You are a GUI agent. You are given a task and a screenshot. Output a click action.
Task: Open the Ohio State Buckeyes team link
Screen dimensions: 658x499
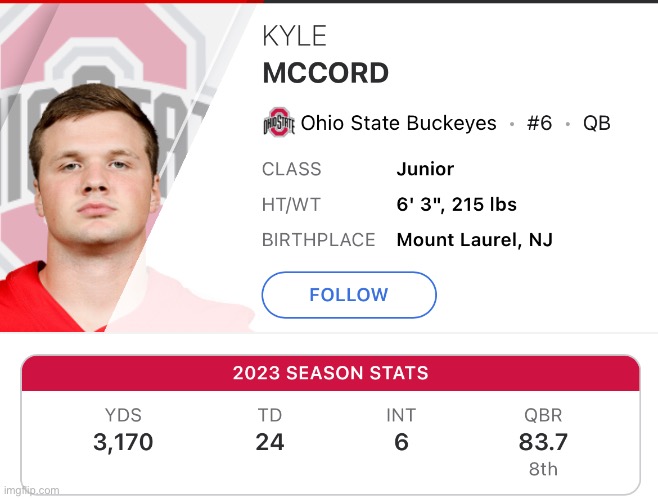point(398,123)
